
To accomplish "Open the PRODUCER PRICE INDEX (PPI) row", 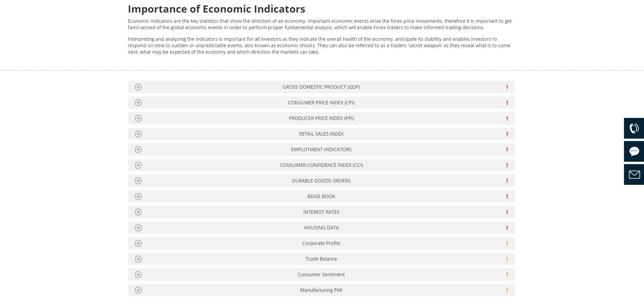I will click(x=321, y=118).
